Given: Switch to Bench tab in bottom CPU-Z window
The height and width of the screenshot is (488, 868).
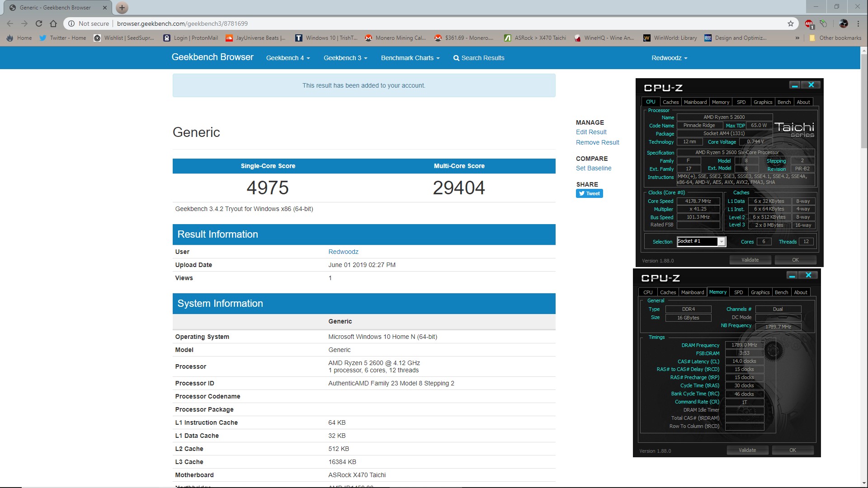Looking at the screenshot, I should 781,292.
